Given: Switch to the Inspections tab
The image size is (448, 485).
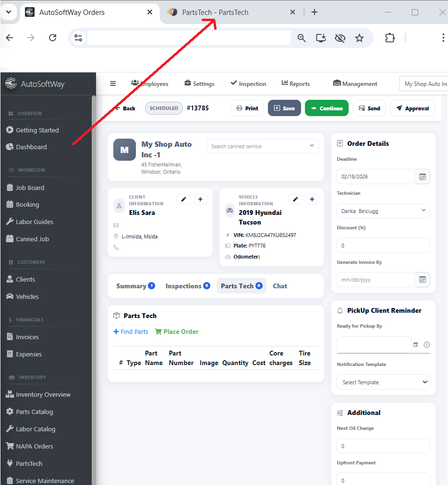Looking at the screenshot, I should pos(187,286).
